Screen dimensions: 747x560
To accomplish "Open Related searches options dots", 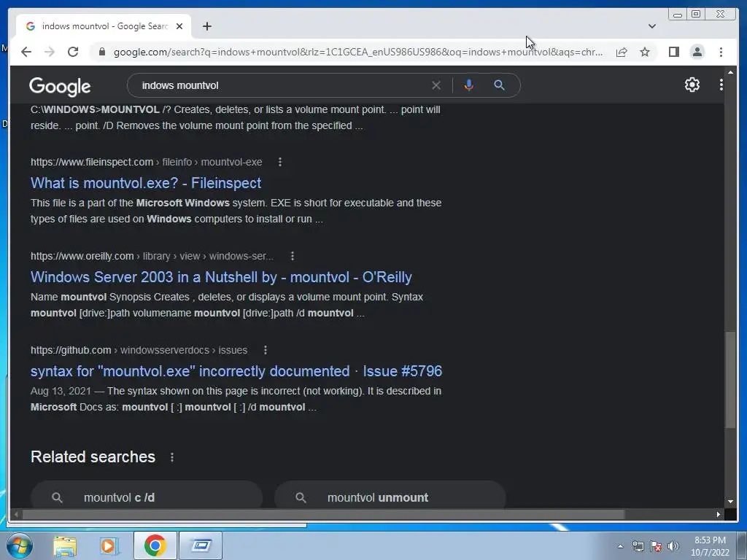I will click(x=172, y=457).
